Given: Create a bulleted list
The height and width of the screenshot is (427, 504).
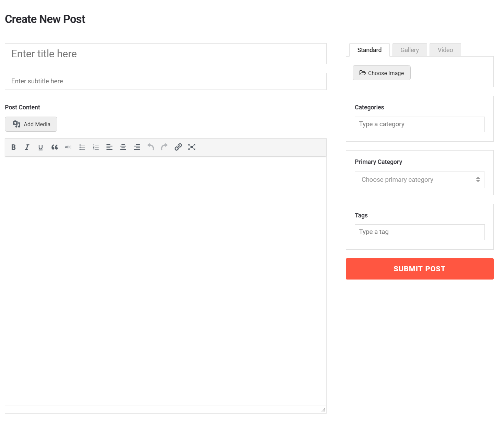Looking at the screenshot, I should click(x=82, y=147).
